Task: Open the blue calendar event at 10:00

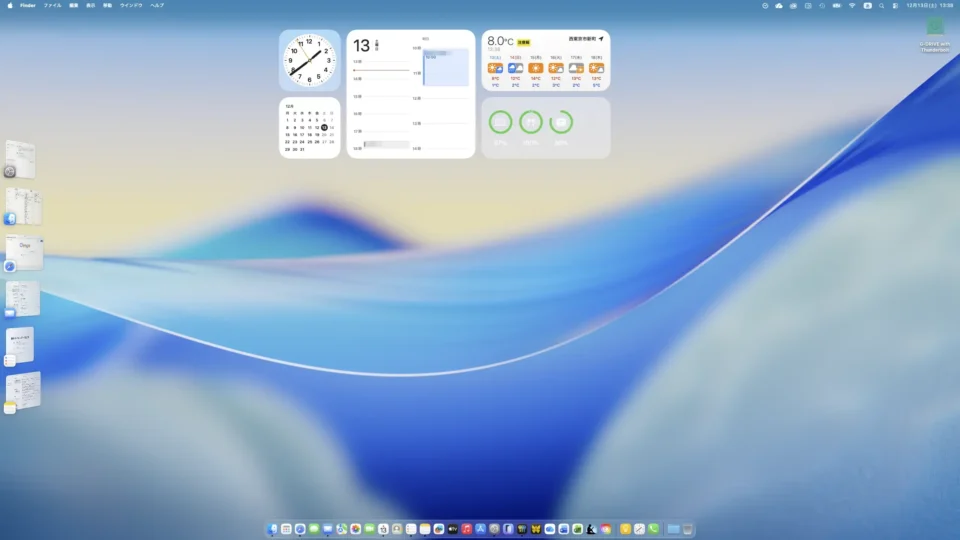Action: pyautogui.click(x=446, y=67)
